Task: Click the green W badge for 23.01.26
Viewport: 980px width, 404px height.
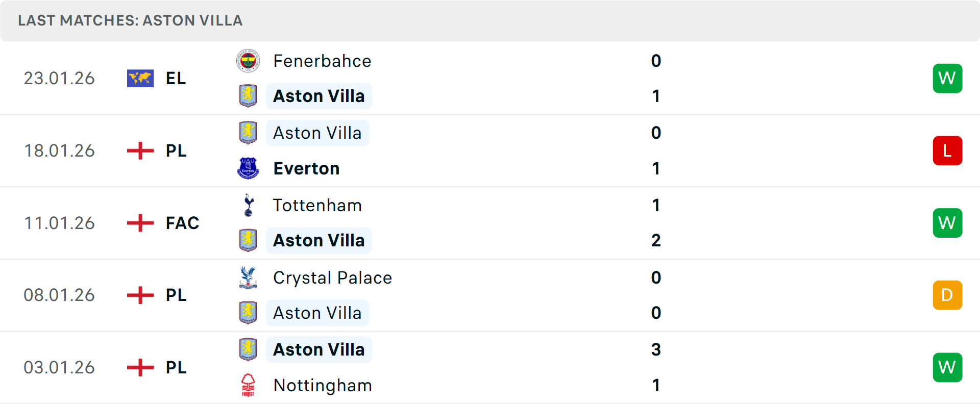Action: tap(947, 79)
